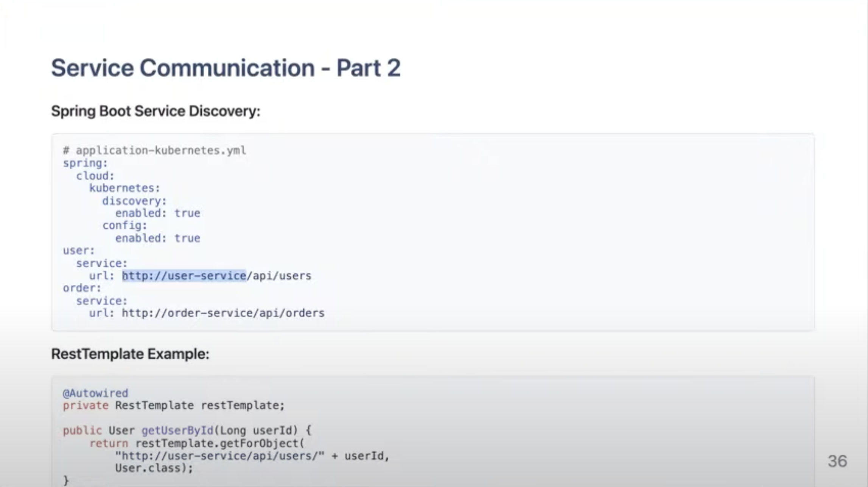Click the User.class argument line
This screenshot has height=487, width=868.
click(x=154, y=468)
